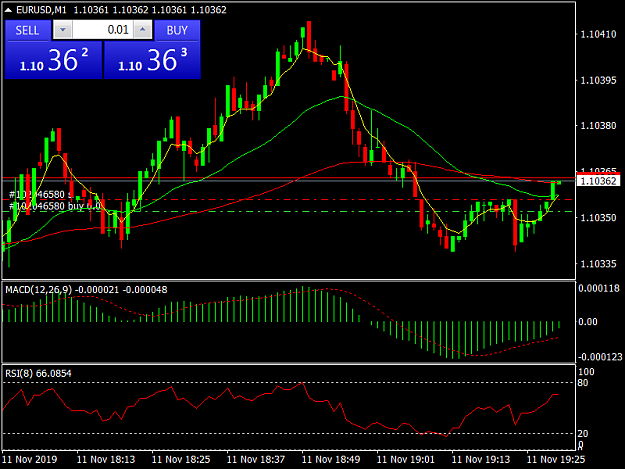
Task: Click the MACD(12,26,9) indicator label
Action: pyautogui.click(x=38, y=290)
